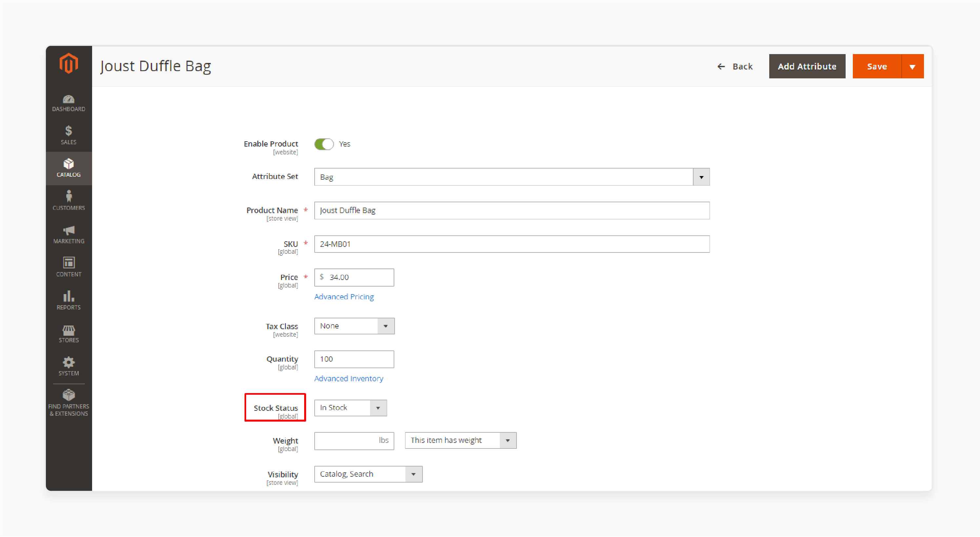Click the Add Attribute button

807,67
